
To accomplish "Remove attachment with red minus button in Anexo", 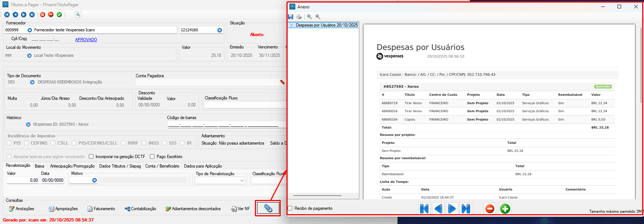I will (490, 209).
